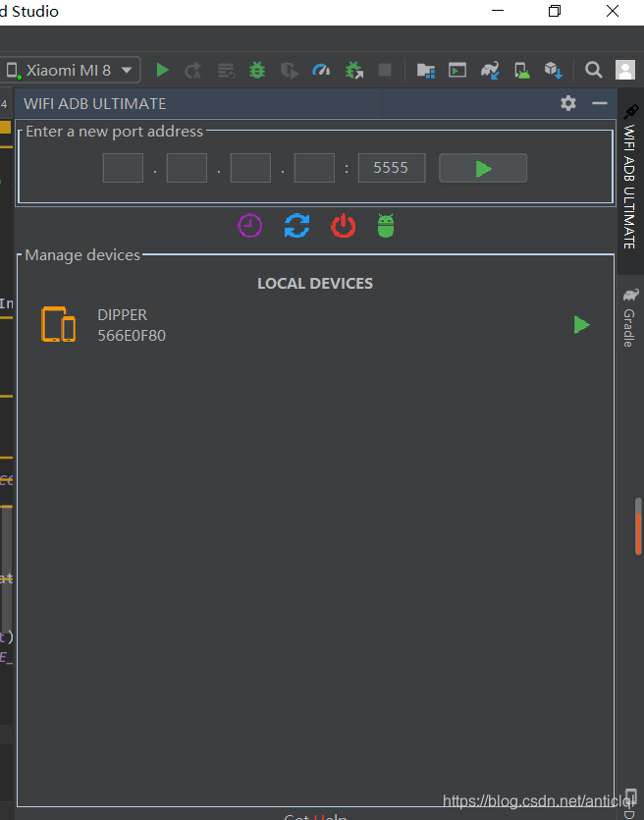Click the user account avatar icon
The width and height of the screenshot is (644, 820).
point(625,70)
